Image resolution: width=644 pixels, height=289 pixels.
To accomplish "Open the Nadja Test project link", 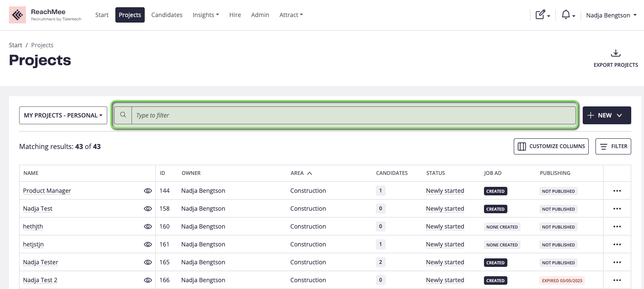I will (38, 209).
